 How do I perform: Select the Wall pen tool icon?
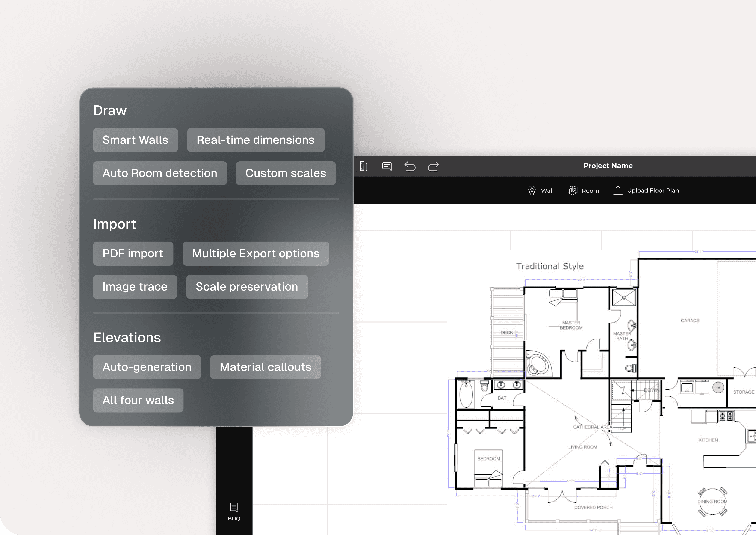click(532, 190)
